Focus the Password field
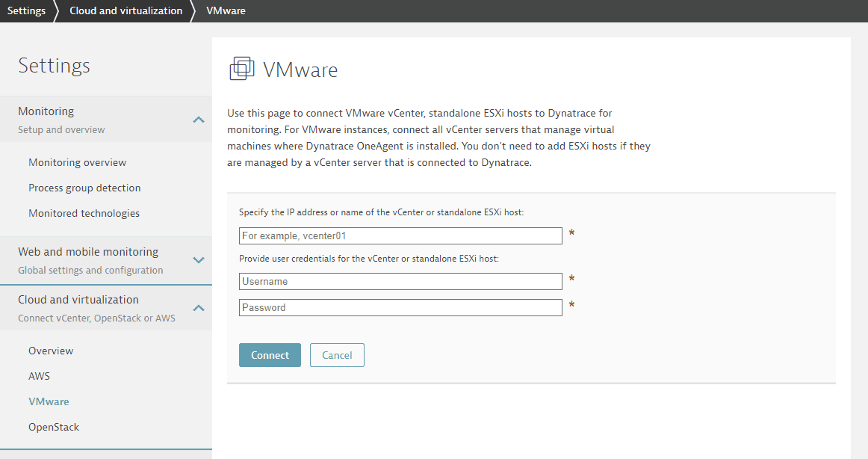This screenshot has width=868, height=459. click(401, 307)
